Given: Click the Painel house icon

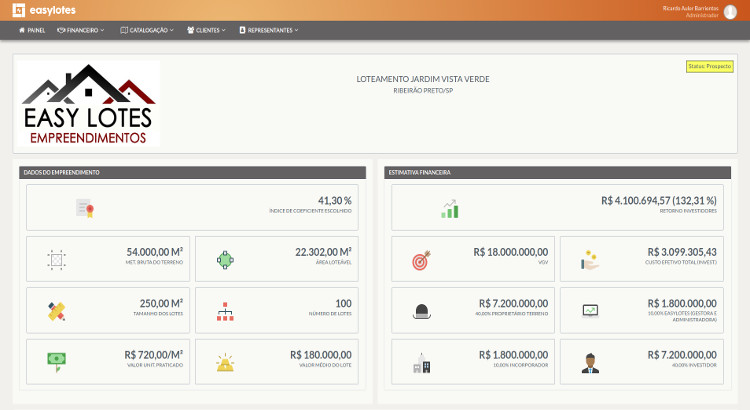Looking at the screenshot, I should 22,30.
